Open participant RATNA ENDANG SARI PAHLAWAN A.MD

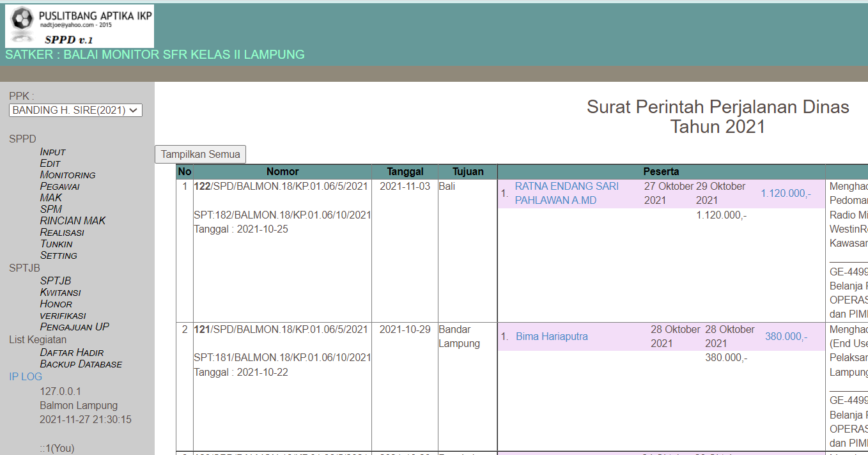[x=566, y=193]
